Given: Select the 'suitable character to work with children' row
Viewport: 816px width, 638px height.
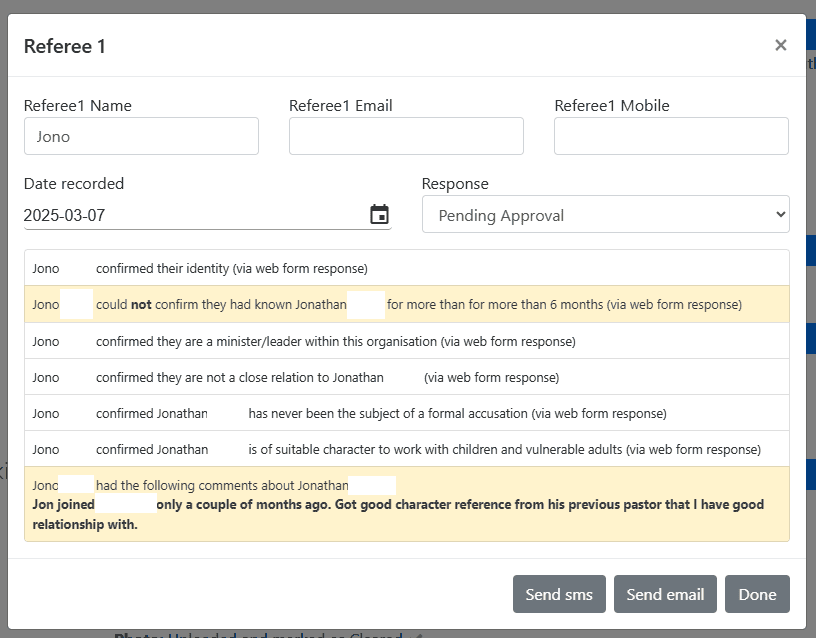Looking at the screenshot, I should [406, 449].
